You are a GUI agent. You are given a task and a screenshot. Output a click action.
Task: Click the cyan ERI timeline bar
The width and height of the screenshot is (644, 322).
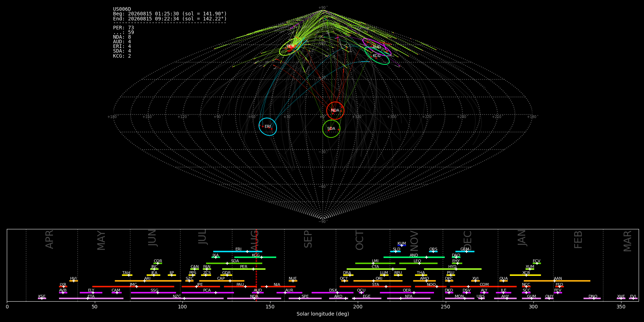[x=238, y=252]
